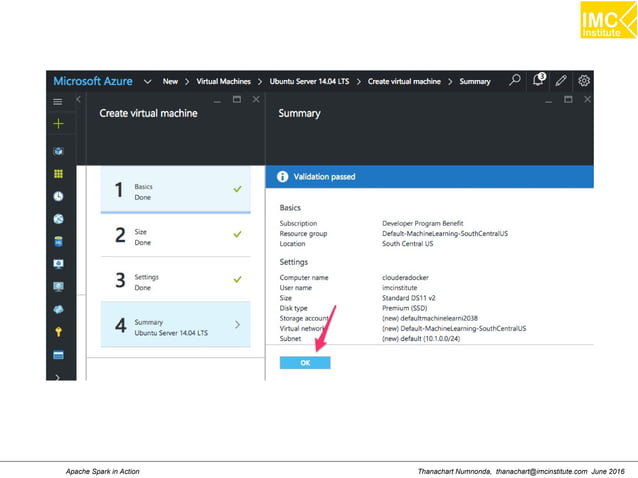Open step 4 Summary Ubuntu Server

tap(175, 326)
